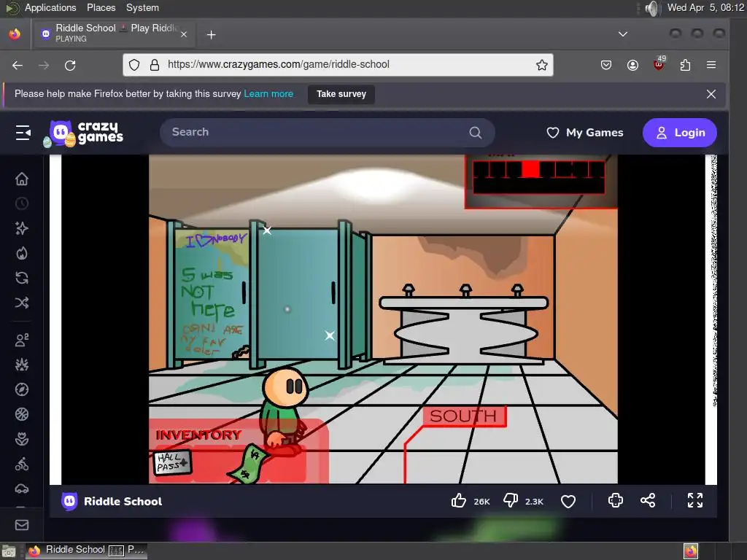Click the graffiti-covered stall door
747x560 pixels.
tap(211, 294)
